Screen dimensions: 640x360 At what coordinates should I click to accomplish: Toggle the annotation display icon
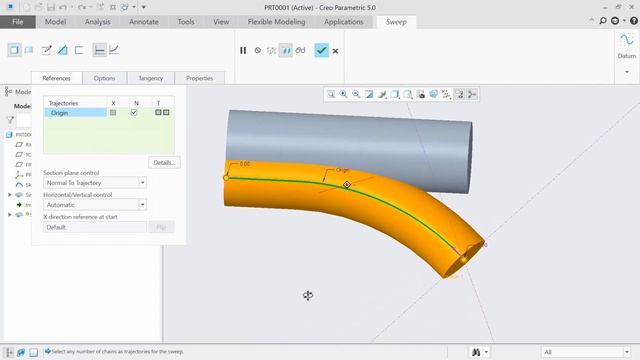[x=459, y=94]
